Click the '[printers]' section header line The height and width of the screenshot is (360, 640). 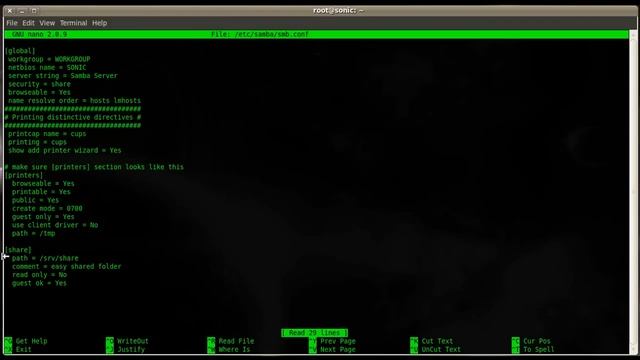[24, 175]
